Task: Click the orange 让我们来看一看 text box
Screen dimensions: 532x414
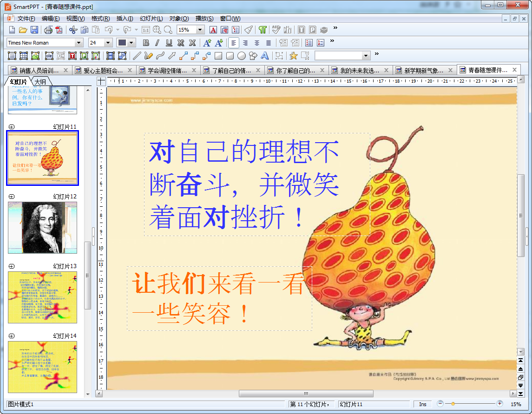Action: 219,298
